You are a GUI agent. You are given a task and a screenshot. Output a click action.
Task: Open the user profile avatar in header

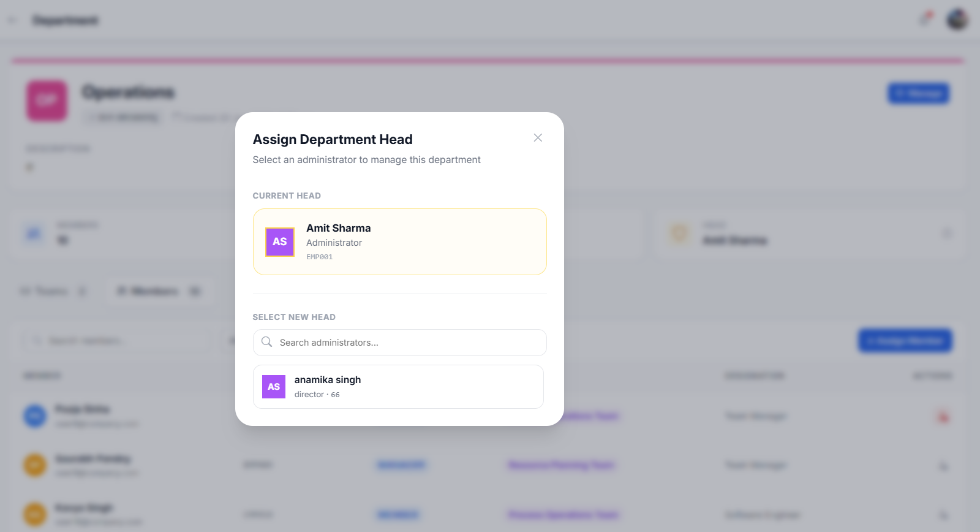957,20
